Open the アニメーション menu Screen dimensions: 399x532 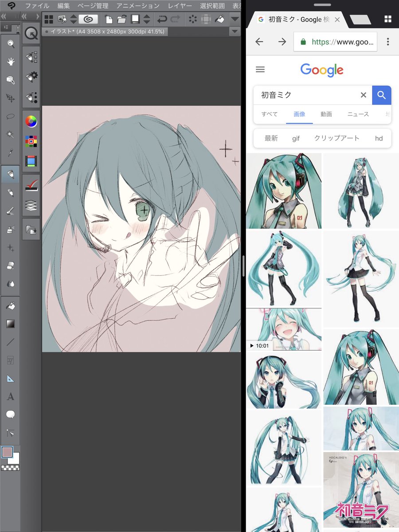pos(138,6)
